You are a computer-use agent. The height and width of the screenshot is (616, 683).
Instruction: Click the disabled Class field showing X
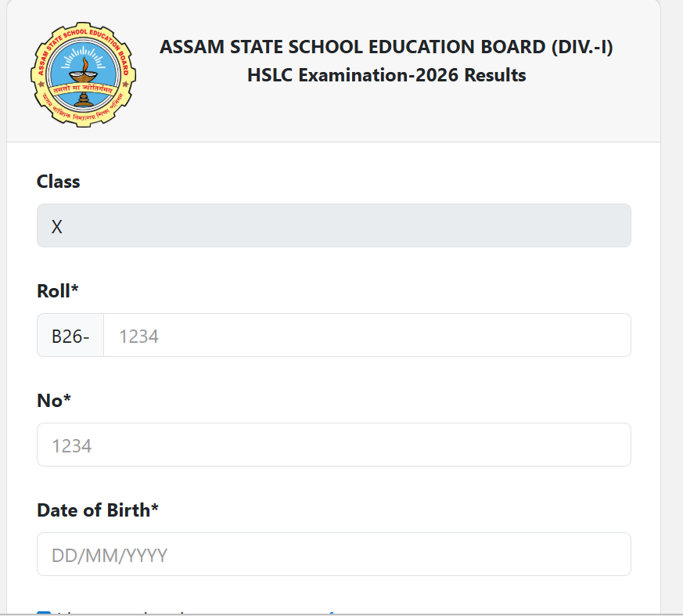[333, 226]
